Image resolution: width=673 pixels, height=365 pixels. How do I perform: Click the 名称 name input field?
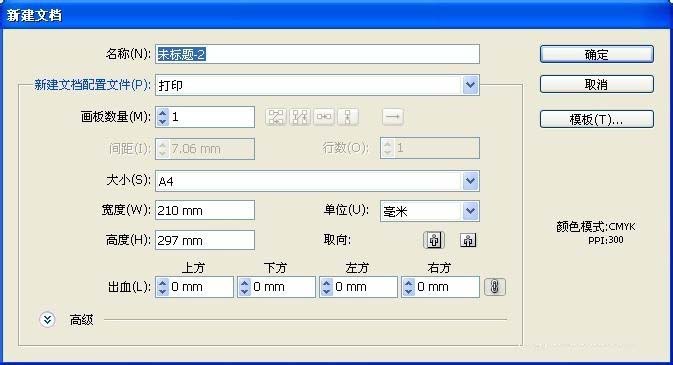coord(317,54)
